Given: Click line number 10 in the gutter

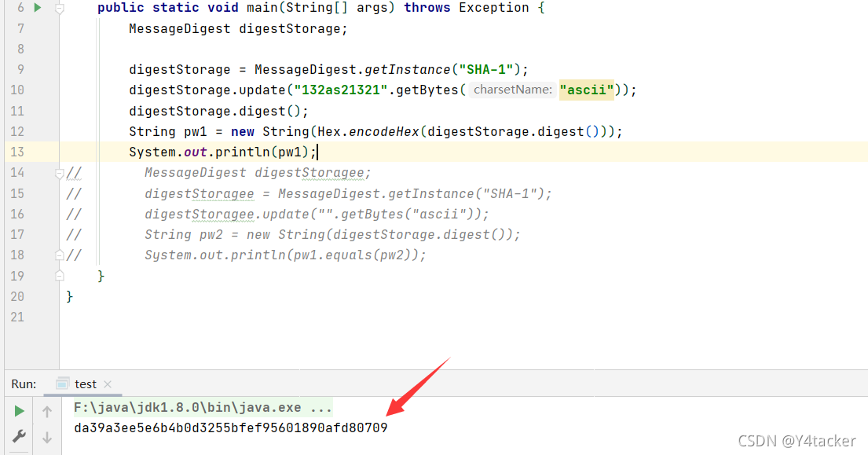Looking at the screenshot, I should point(17,90).
